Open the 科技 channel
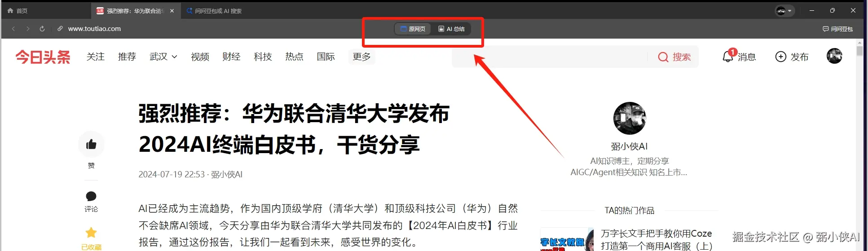This screenshot has height=251, width=868. coord(263,57)
